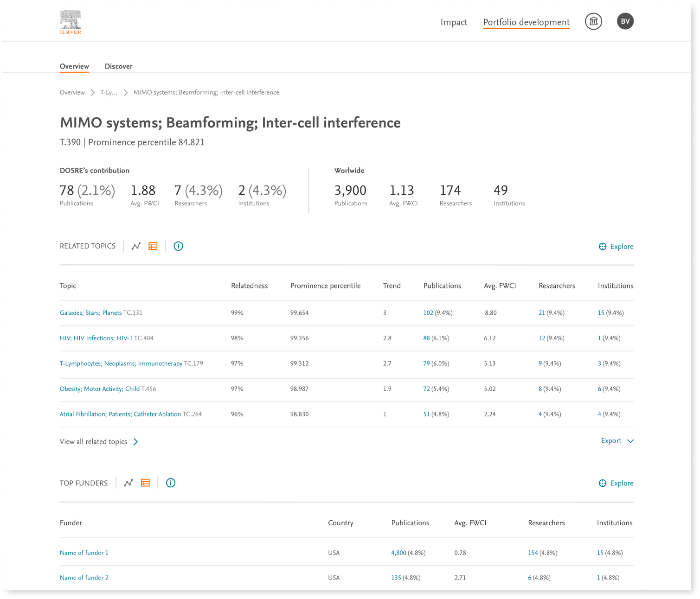The height and width of the screenshot is (599, 700).
Task: Click 135 publications for funder 2
Action: (396, 578)
